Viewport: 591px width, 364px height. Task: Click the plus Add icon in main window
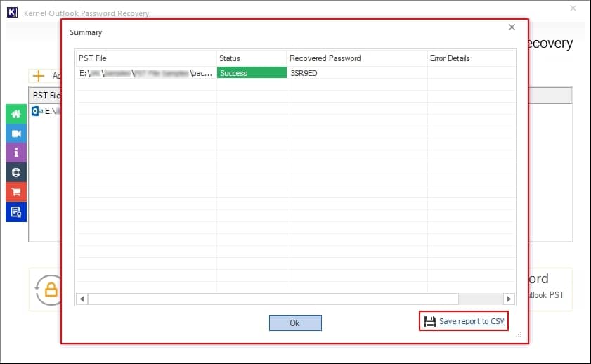coord(39,76)
